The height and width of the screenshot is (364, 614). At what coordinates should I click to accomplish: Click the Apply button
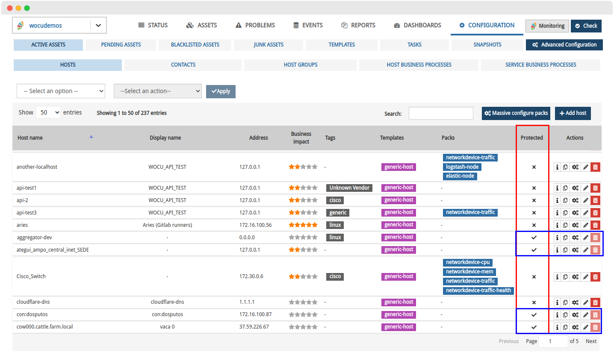tap(221, 91)
